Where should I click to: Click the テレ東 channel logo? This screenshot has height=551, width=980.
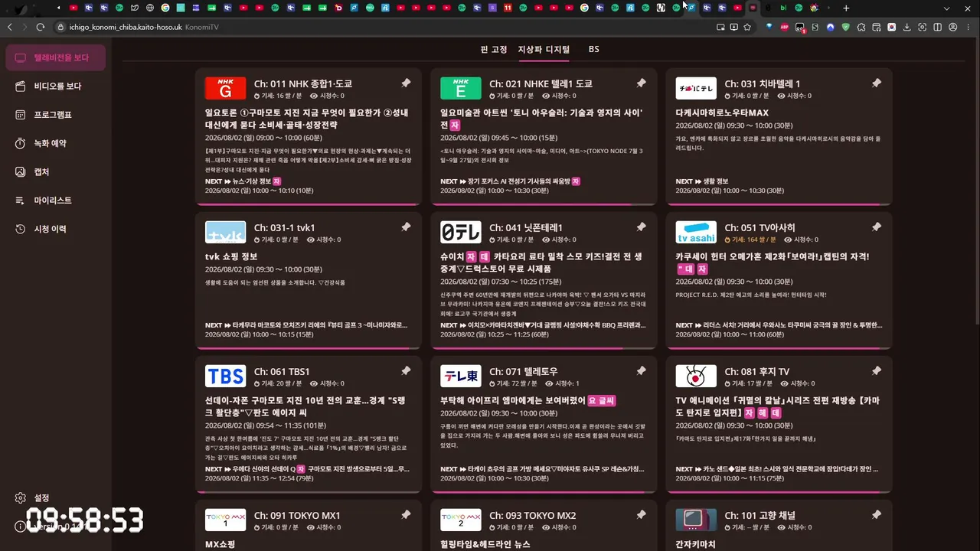pyautogui.click(x=461, y=376)
